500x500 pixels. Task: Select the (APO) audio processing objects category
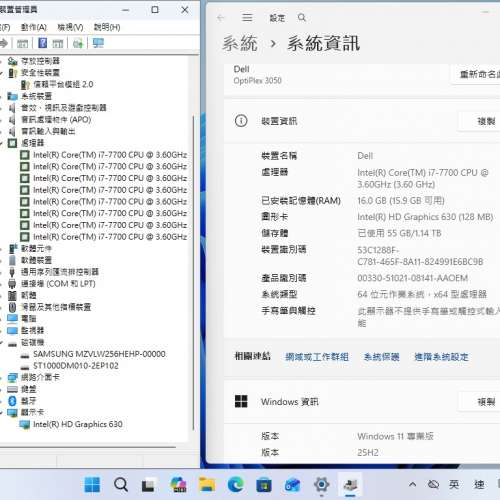click(56, 120)
